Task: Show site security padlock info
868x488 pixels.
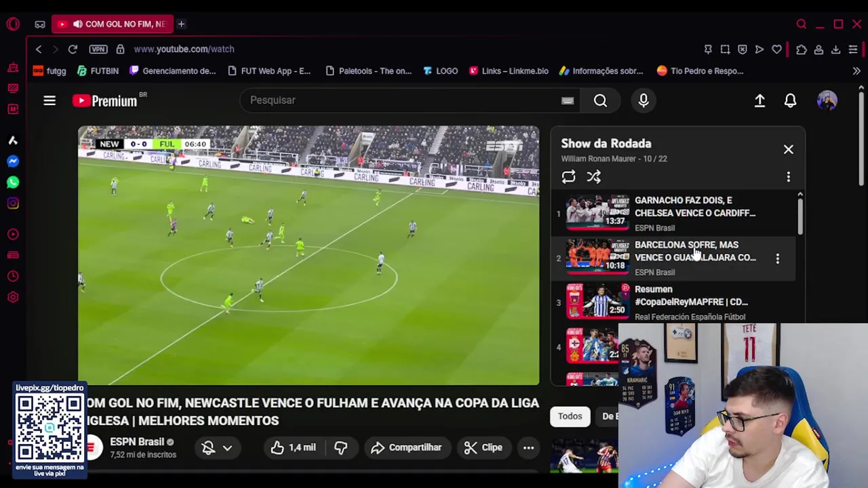Action: click(x=120, y=49)
